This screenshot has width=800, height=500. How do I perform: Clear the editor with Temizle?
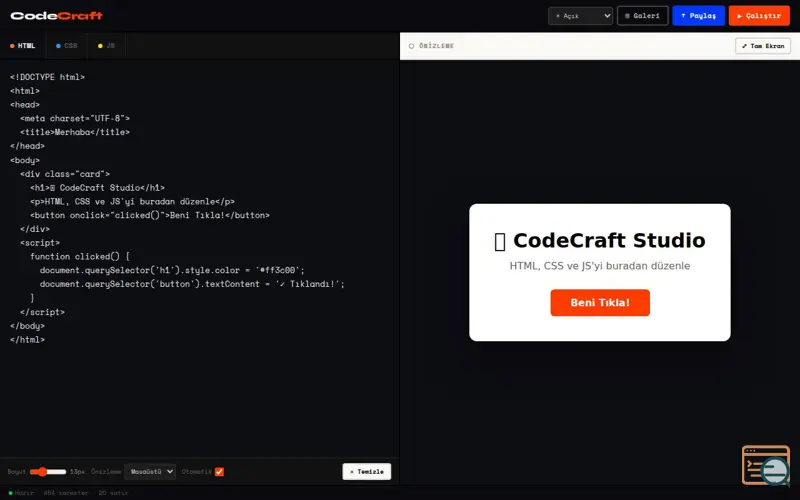(367, 471)
